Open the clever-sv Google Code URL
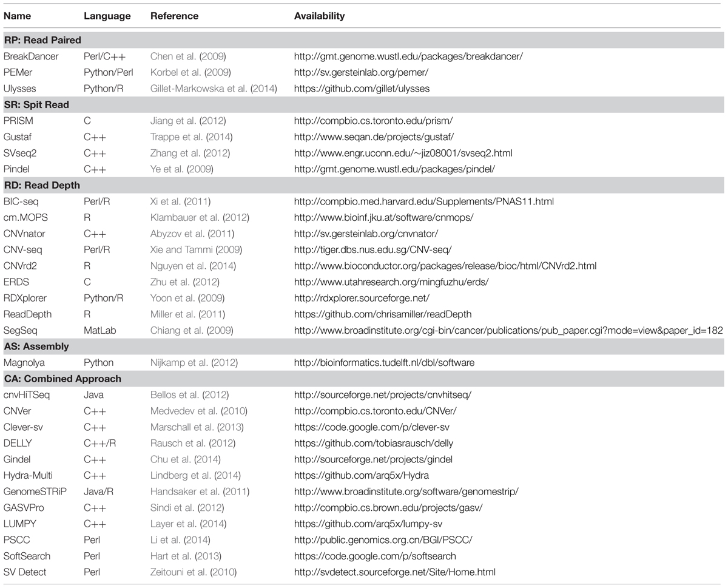This screenshot has height=588, width=728. pyautogui.click(x=372, y=427)
